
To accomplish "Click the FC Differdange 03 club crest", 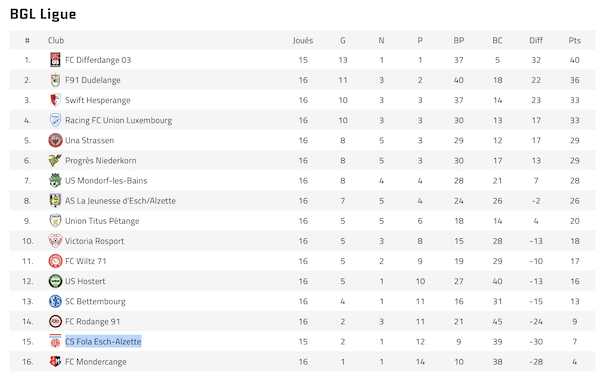I will click(55, 60).
